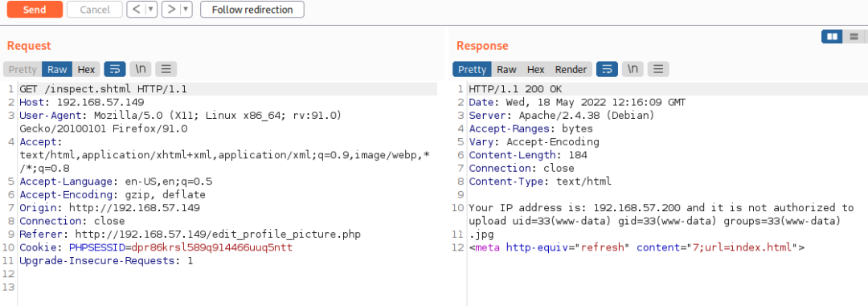Expand the forward history dropdown arrow

186,10
